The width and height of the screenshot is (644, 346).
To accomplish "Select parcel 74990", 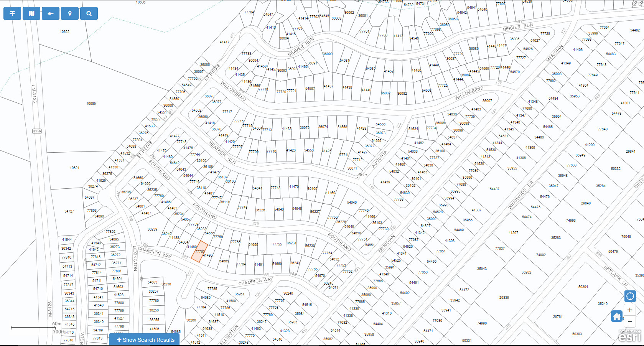I will (482, 323).
